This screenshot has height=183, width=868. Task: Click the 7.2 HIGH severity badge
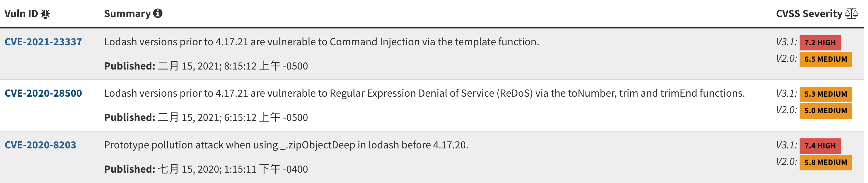tap(820, 43)
